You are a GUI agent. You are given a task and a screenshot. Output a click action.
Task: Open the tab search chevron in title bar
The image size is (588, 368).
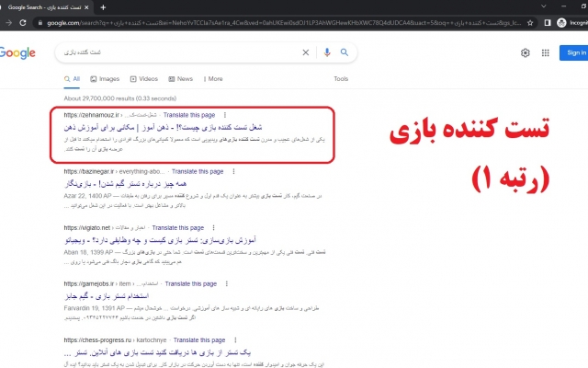543,6
